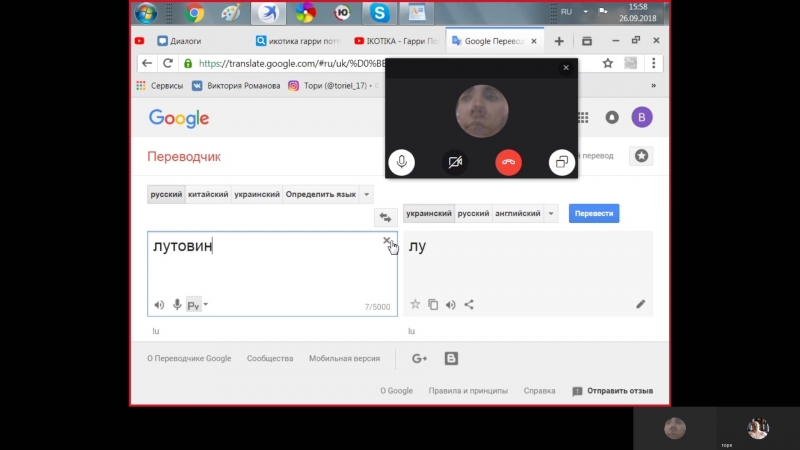Show more bookmarks chevron
Screen dimensions: 800x450
tap(654, 86)
